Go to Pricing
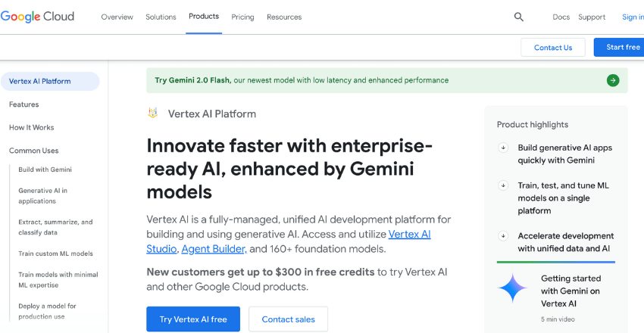Viewport: 644px width, 333px height. click(x=242, y=17)
